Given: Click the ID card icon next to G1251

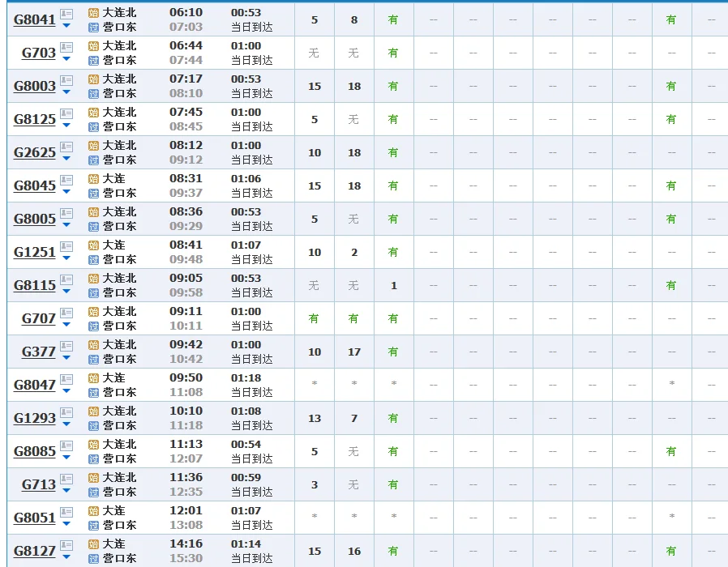Looking at the screenshot, I should click(66, 246).
